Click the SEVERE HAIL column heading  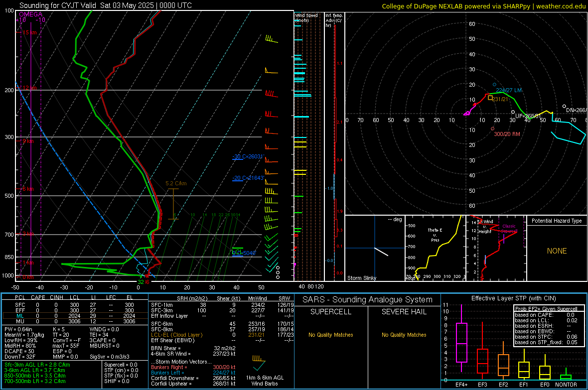pos(404,312)
